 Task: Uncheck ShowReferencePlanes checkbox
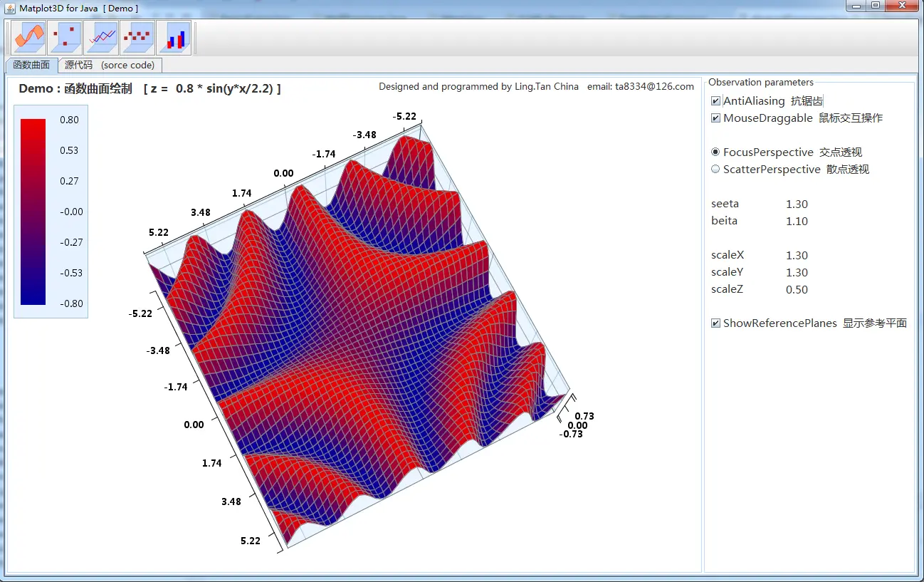click(x=716, y=323)
